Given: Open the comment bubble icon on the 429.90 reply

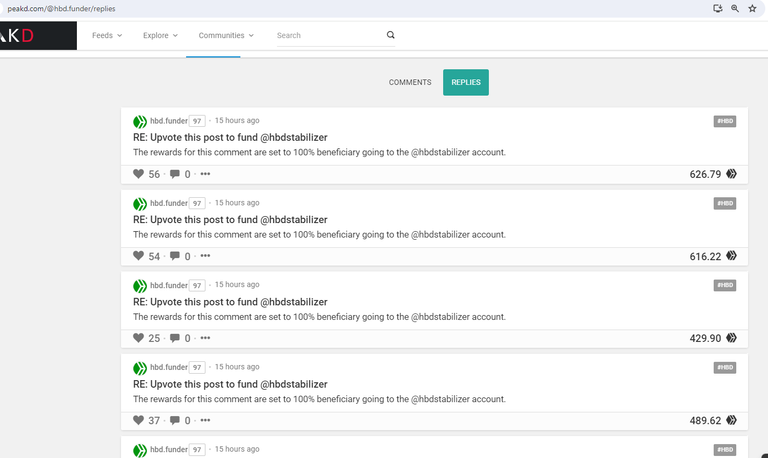Looking at the screenshot, I should coord(175,338).
